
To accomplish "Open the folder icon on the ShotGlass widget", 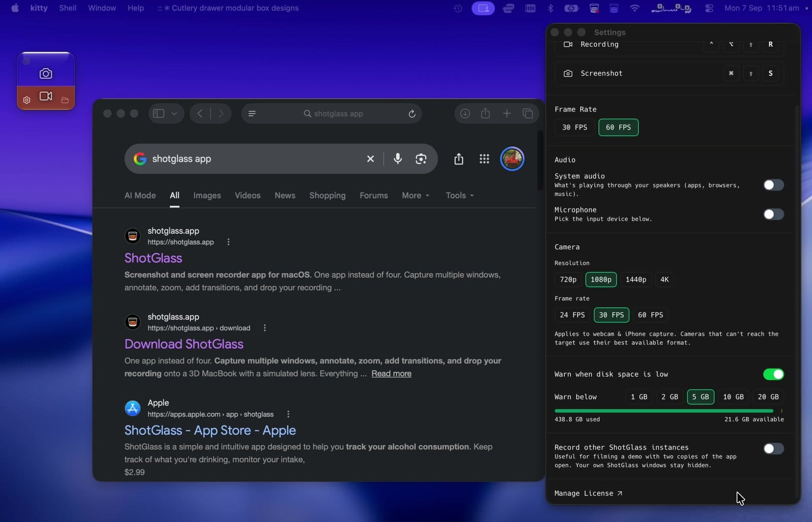I will [65, 100].
